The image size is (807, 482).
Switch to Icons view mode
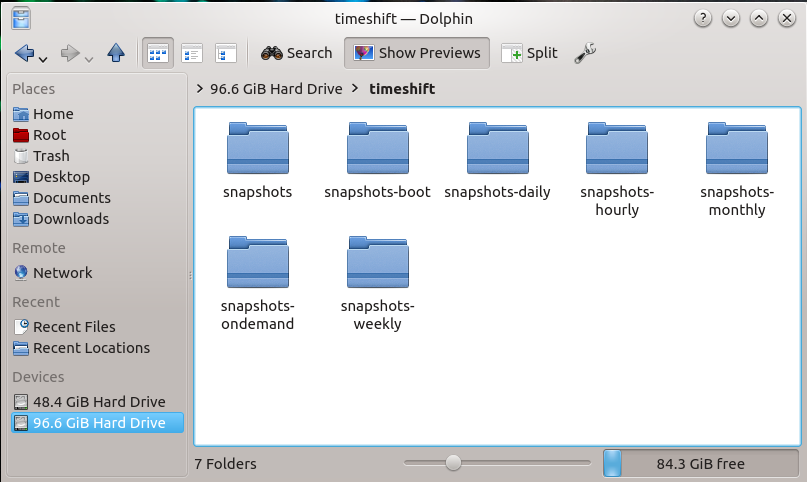tap(157, 53)
